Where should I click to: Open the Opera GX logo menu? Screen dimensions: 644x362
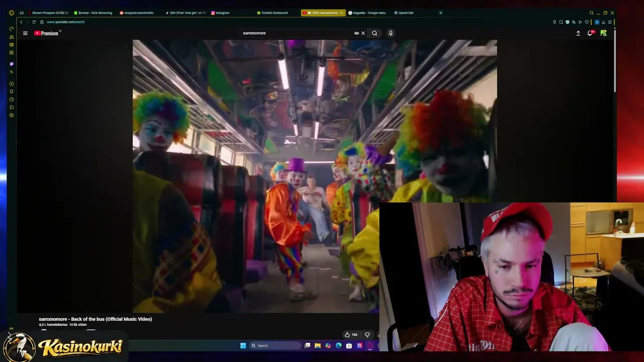click(x=12, y=13)
